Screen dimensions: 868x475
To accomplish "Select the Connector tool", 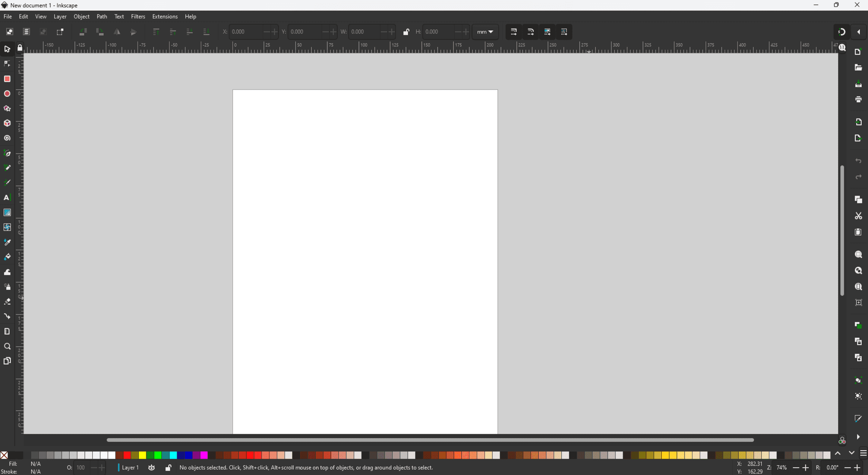I will pos(7,316).
